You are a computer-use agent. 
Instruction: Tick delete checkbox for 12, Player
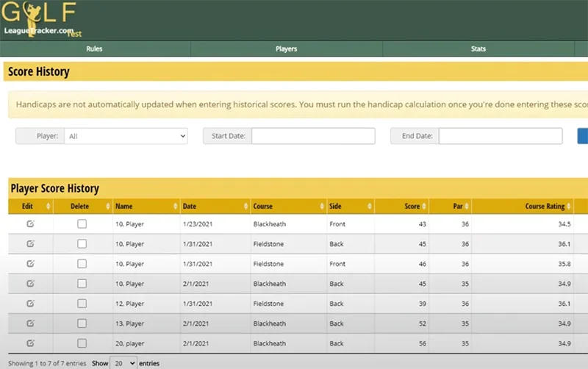82,303
